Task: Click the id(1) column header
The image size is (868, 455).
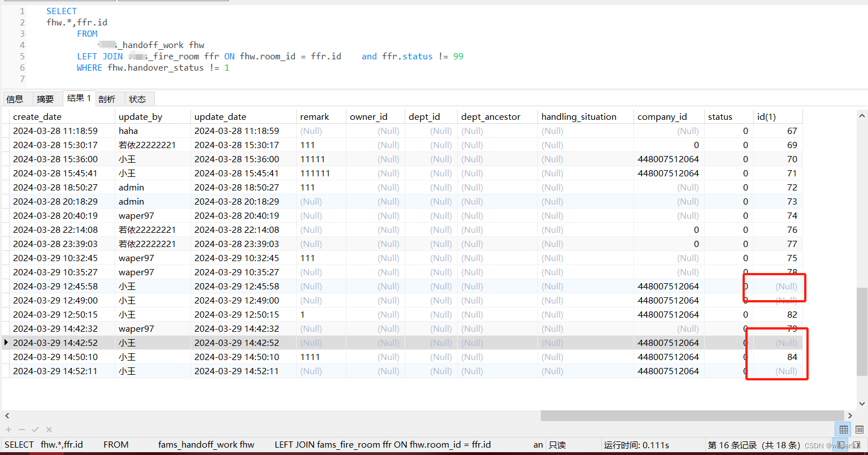Action: tap(778, 116)
